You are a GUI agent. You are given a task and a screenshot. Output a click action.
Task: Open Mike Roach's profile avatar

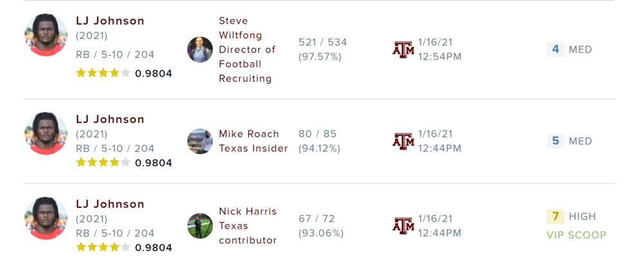pyautogui.click(x=200, y=141)
